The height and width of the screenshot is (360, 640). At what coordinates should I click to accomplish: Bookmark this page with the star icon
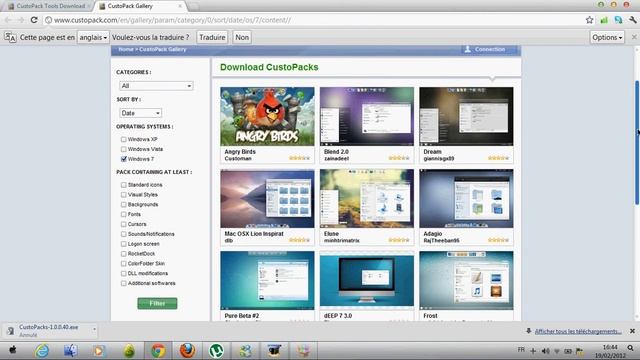[589, 20]
